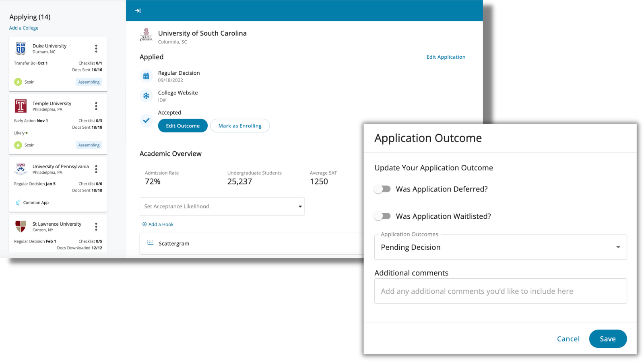The image size is (644, 362).
Task: Click the Scoir icon on Duke card
Action: 18,82
